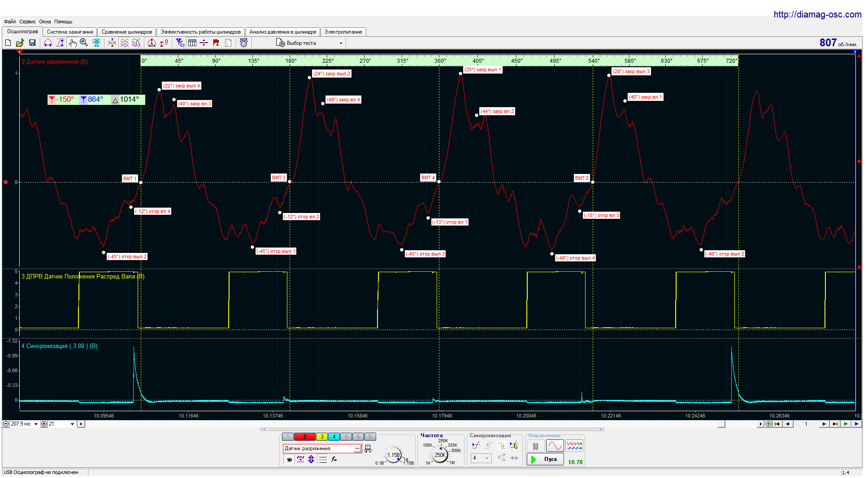Click the sensor swap icon beside name field
Viewport: 868px width, 478px height.
368,449
